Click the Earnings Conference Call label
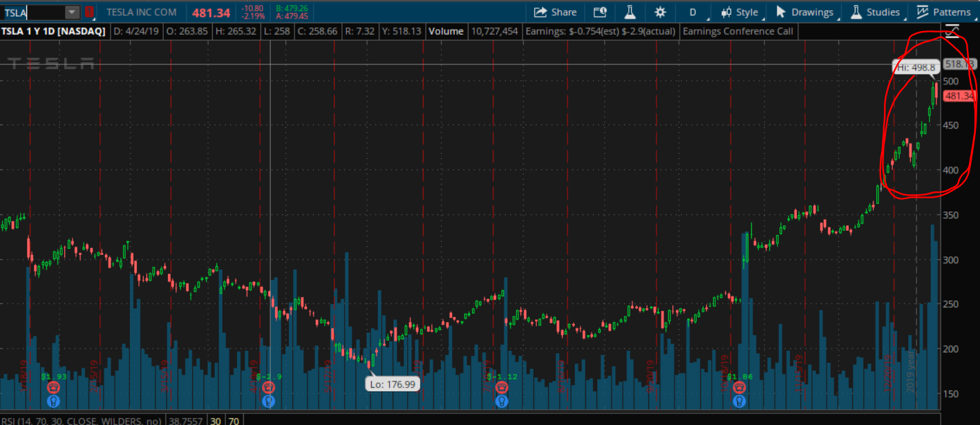 pyautogui.click(x=737, y=31)
